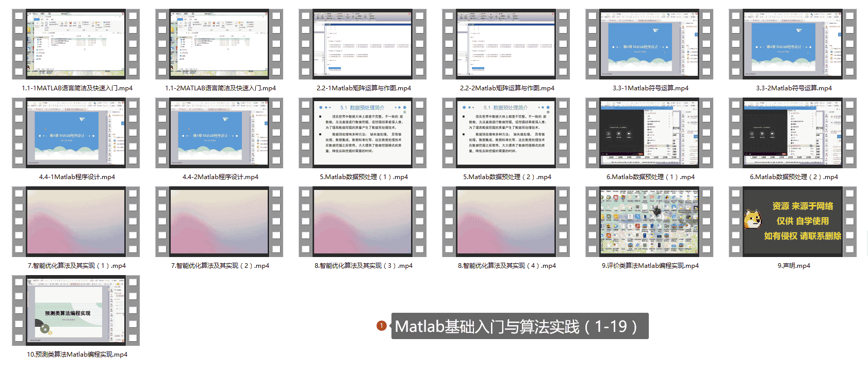Click file name 9.评价类算法Matlab编程实现.mp4
Image resolution: width=868 pixels, height=368 pixels.
(x=650, y=266)
